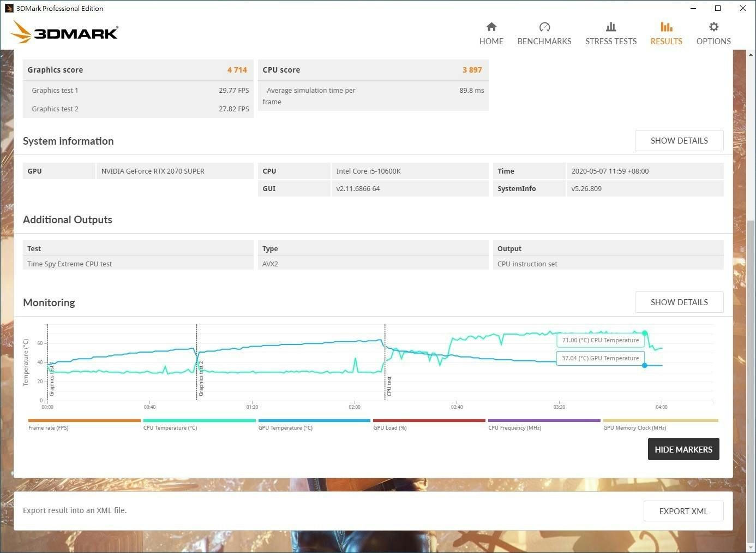Click the 3DMark logo
Image resolution: width=756 pixels, height=553 pixels.
pos(64,32)
